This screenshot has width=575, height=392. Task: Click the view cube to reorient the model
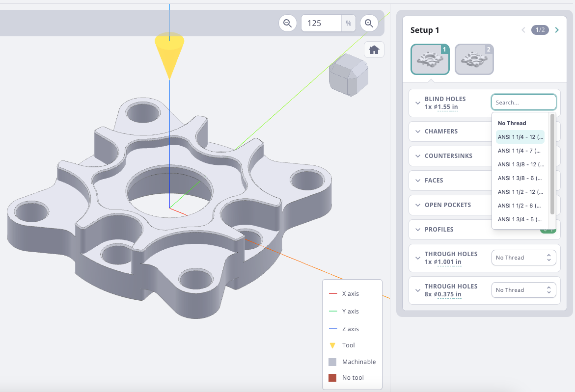348,75
